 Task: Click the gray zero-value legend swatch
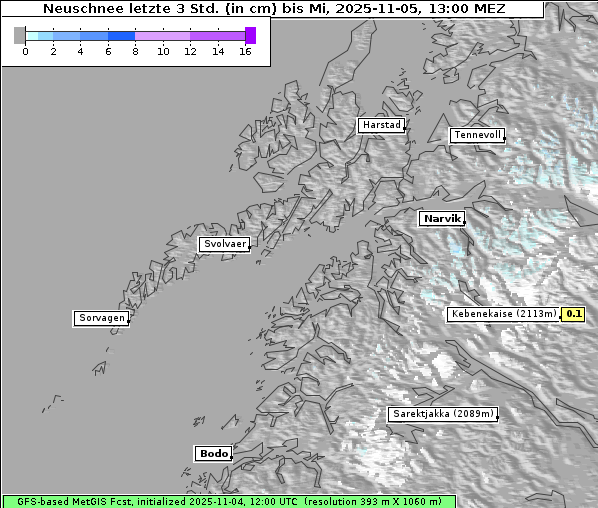19,36
